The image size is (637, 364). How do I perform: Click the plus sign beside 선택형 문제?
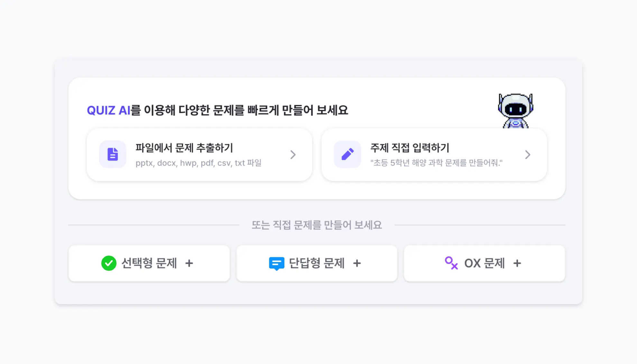click(x=189, y=263)
